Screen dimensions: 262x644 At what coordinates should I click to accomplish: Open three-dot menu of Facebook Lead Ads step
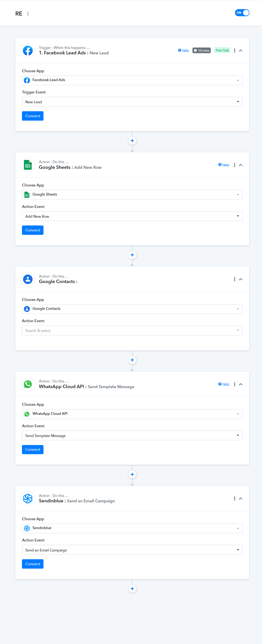point(235,50)
